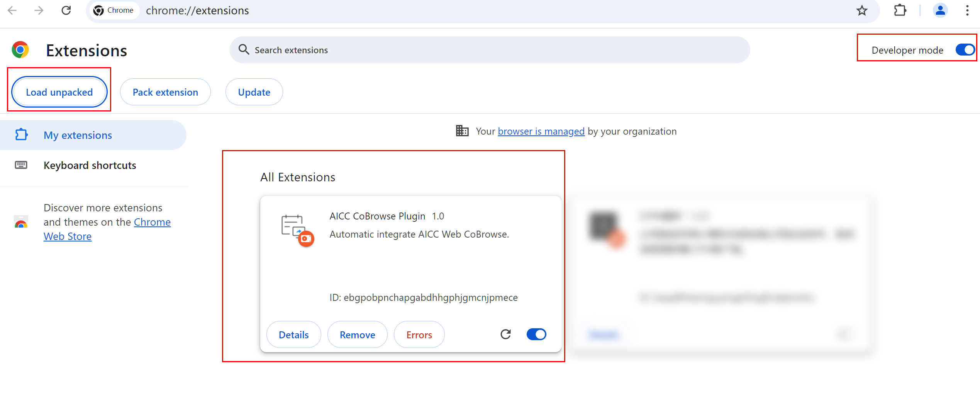This screenshot has width=980, height=405.
Task: Remove the AICC CoBrowse Plugin
Action: click(x=357, y=334)
